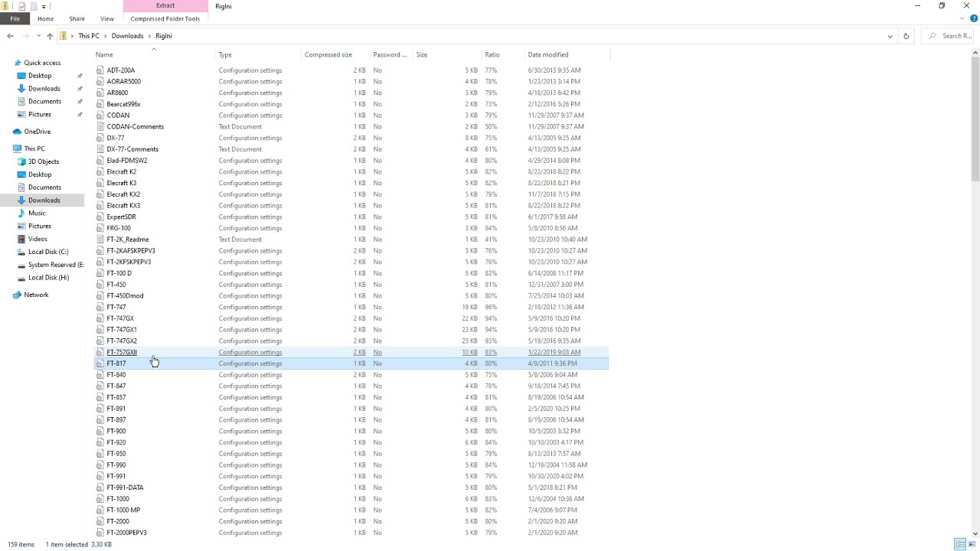Screen dimensions: 980x551
Task: Select the FT-991-DATA file icon
Action: 100,487
